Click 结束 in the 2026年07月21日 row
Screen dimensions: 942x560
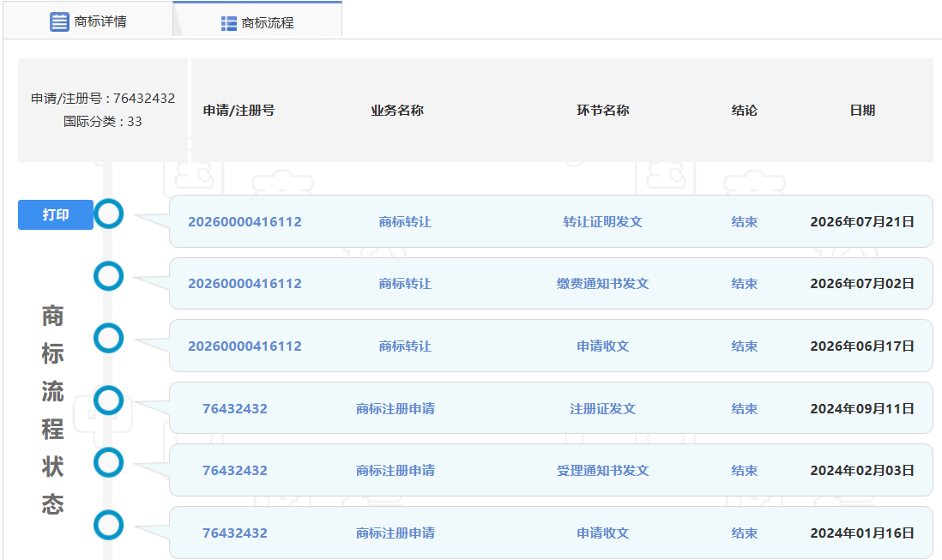(x=745, y=221)
